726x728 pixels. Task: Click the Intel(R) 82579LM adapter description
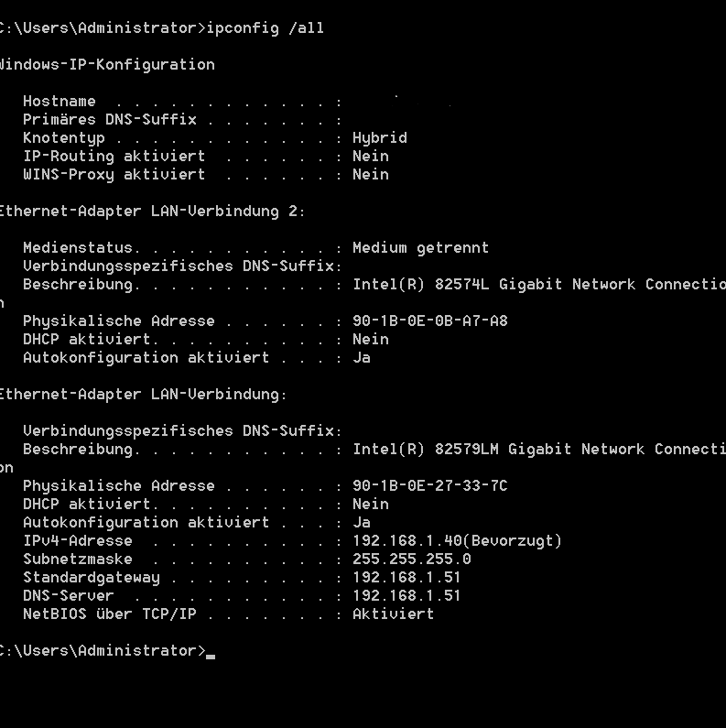pos(539,449)
